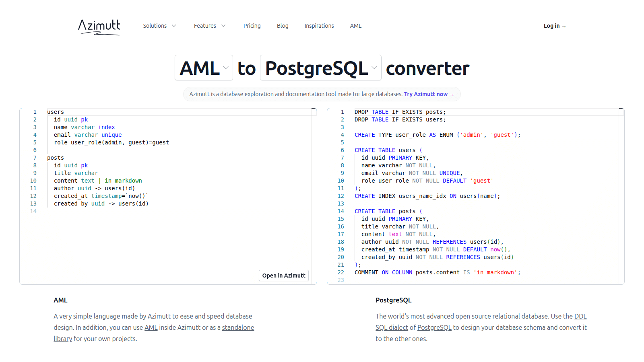Click 'title varchar' line in AML editor

tap(76, 173)
